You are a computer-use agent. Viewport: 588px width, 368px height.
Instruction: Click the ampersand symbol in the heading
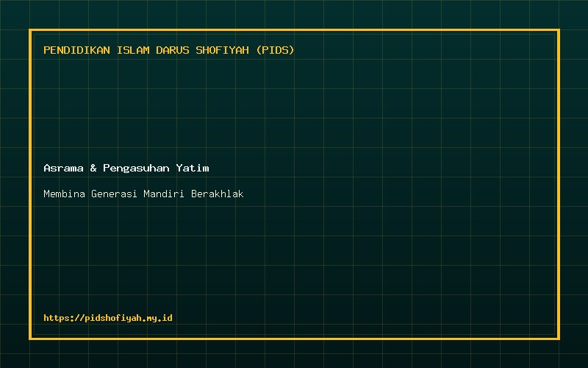(x=93, y=168)
